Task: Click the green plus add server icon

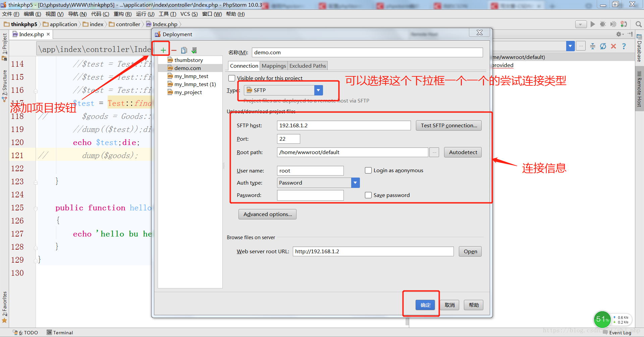Action: tap(163, 50)
